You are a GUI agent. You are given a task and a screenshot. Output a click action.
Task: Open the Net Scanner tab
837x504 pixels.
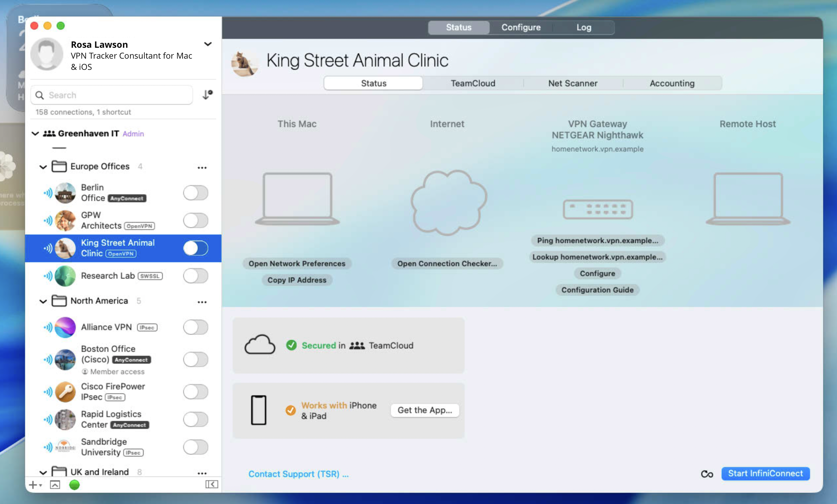(x=573, y=83)
